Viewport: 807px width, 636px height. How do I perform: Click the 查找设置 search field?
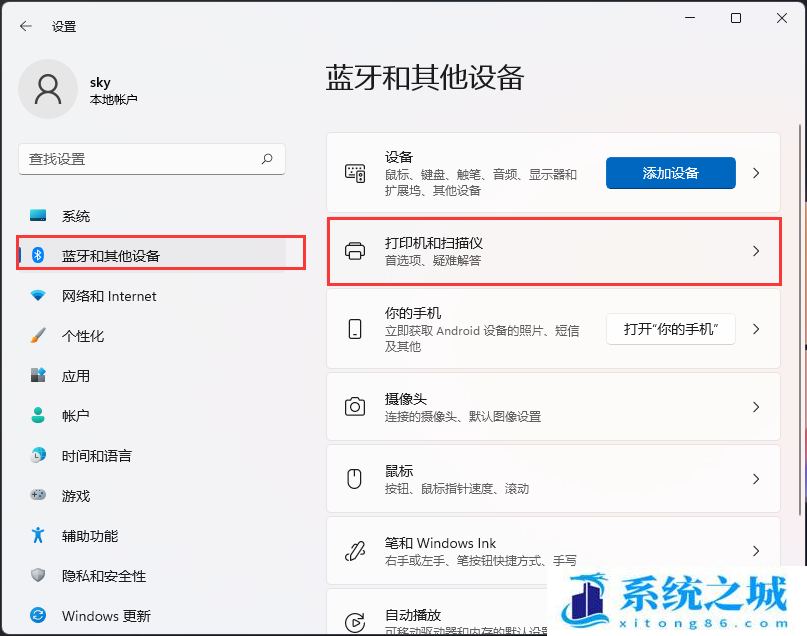152,159
